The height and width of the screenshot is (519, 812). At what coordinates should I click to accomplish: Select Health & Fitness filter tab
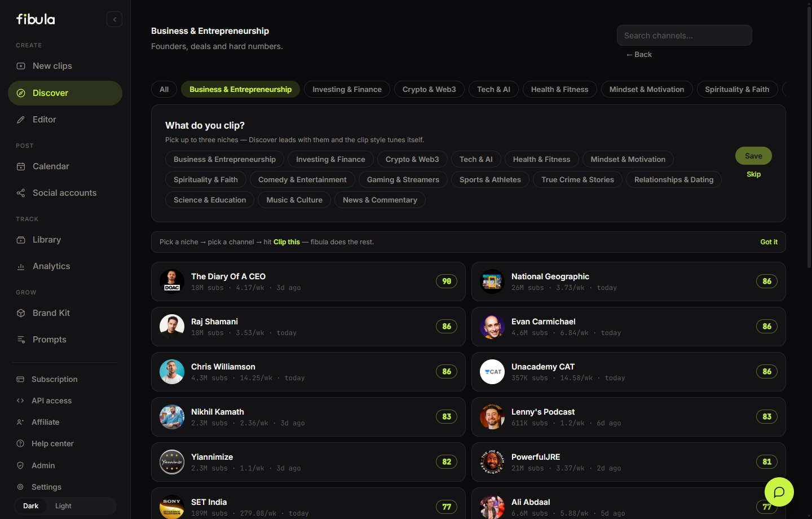(x=559, y=89)
